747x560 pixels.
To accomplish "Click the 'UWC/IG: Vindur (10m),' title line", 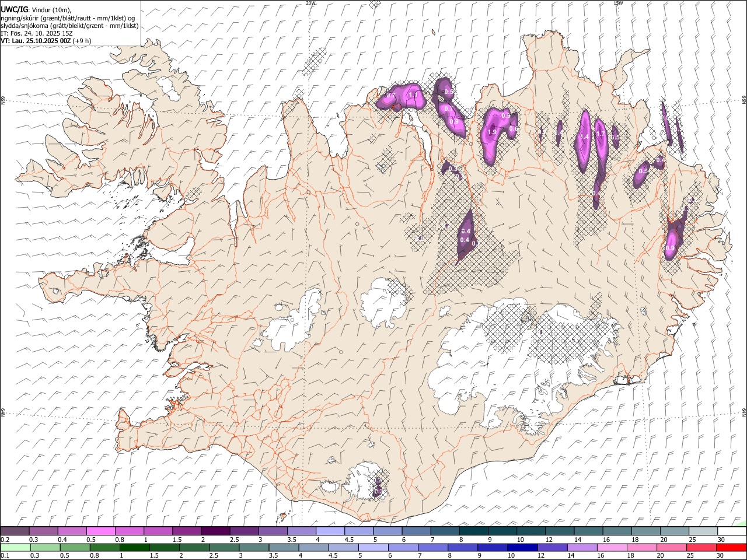I will 35,9.
